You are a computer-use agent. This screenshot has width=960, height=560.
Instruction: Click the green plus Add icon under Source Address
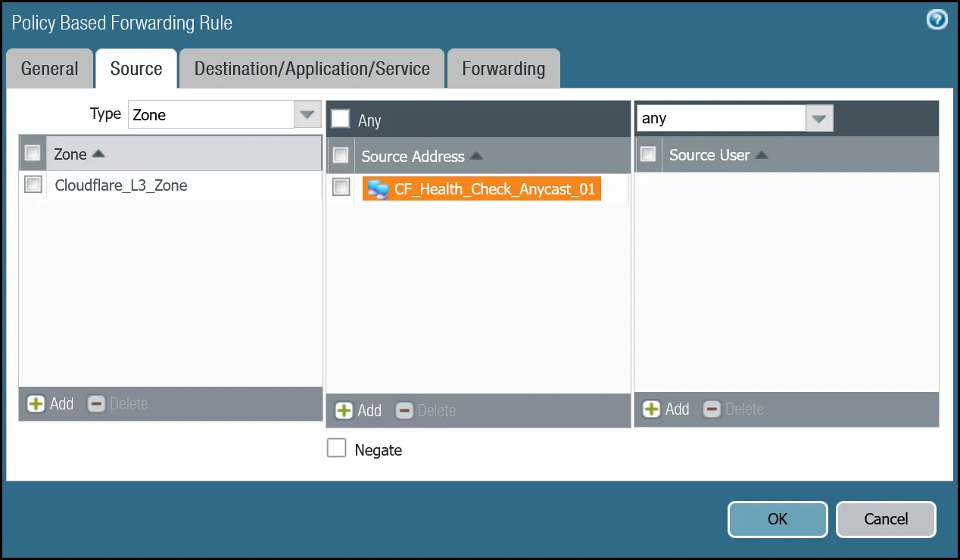click(344, 411)
